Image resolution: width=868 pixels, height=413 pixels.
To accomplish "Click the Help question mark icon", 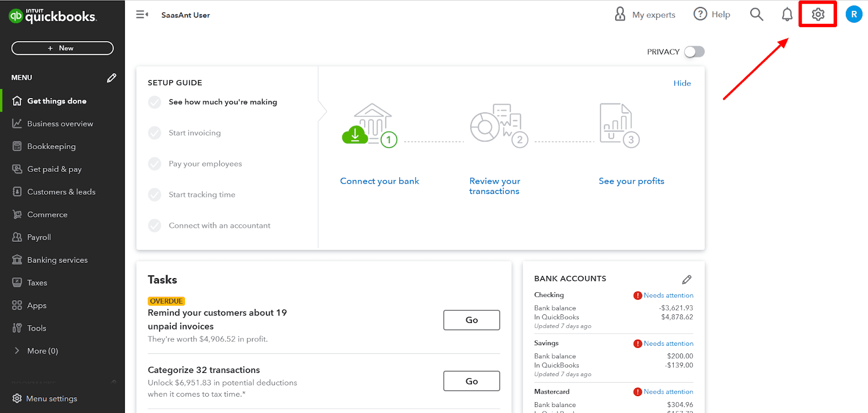I will click(700, 14).
